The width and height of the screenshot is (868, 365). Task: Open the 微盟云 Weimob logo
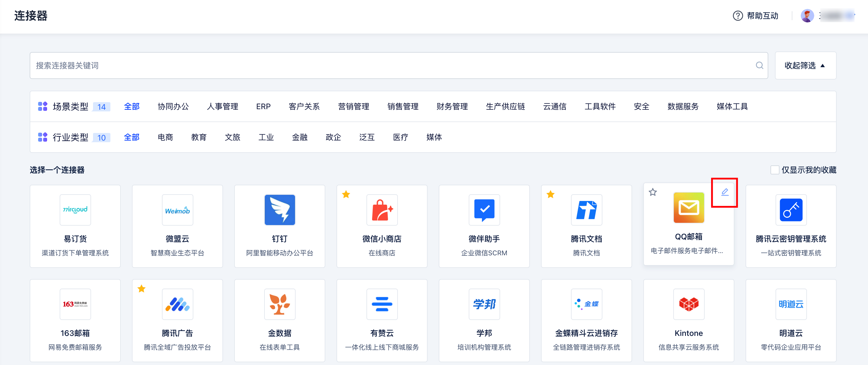click(178, 210)
